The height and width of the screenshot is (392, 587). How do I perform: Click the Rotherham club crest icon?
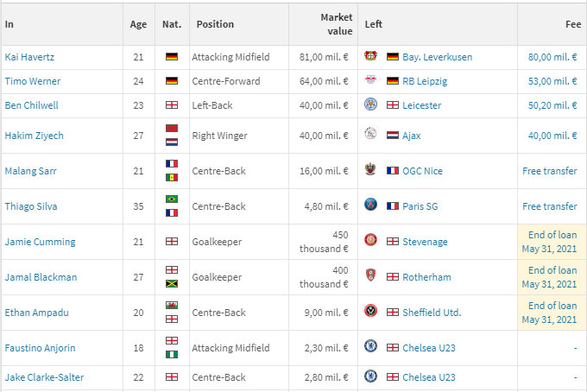370,277
